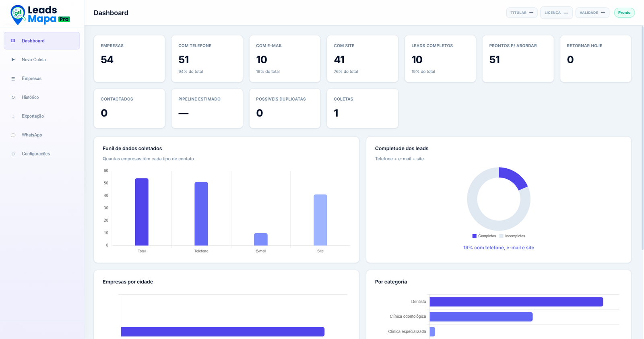Open the WhatsApp section

tap(42, 135)
